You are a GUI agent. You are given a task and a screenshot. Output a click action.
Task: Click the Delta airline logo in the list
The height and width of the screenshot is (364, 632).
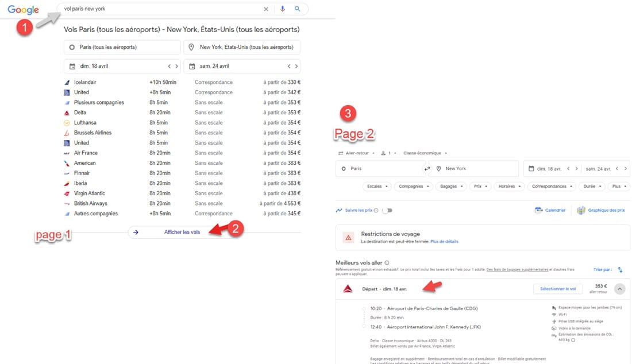point(67,113)
